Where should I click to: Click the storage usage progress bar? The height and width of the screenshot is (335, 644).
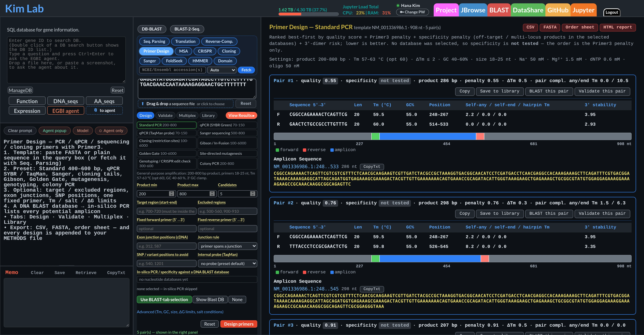308,14
